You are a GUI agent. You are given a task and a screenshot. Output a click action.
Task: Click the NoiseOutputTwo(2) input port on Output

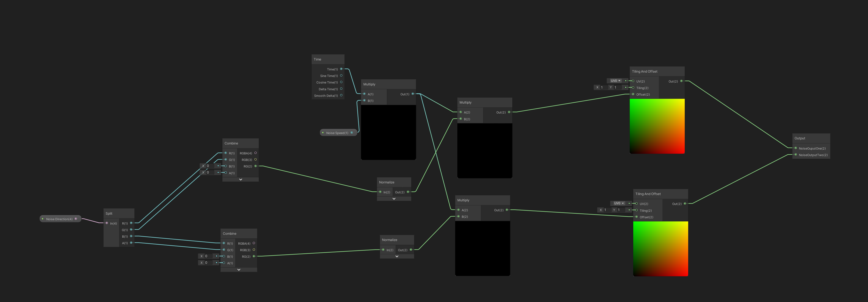[x=796, y=155]
